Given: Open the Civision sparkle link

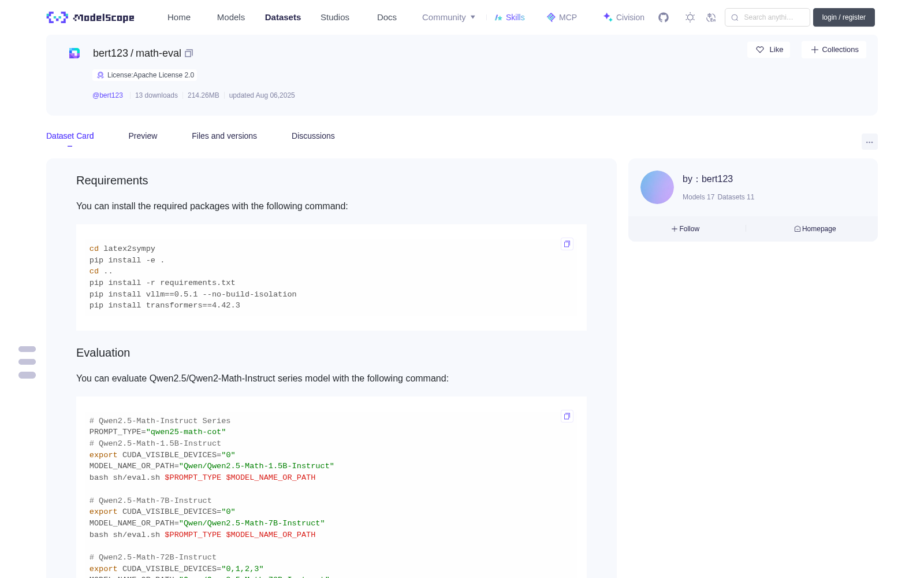Looking at the screenshot, I should (624, 17).
